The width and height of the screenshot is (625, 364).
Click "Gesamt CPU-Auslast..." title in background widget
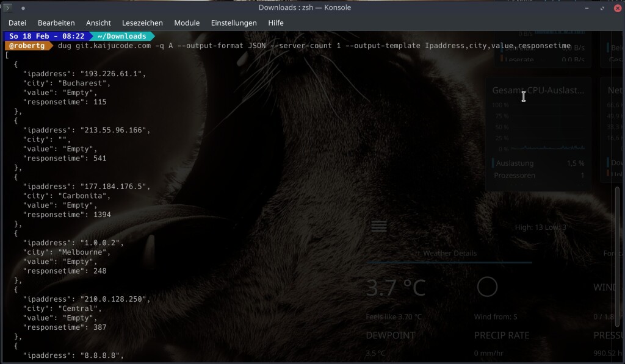tap(538, 90)
